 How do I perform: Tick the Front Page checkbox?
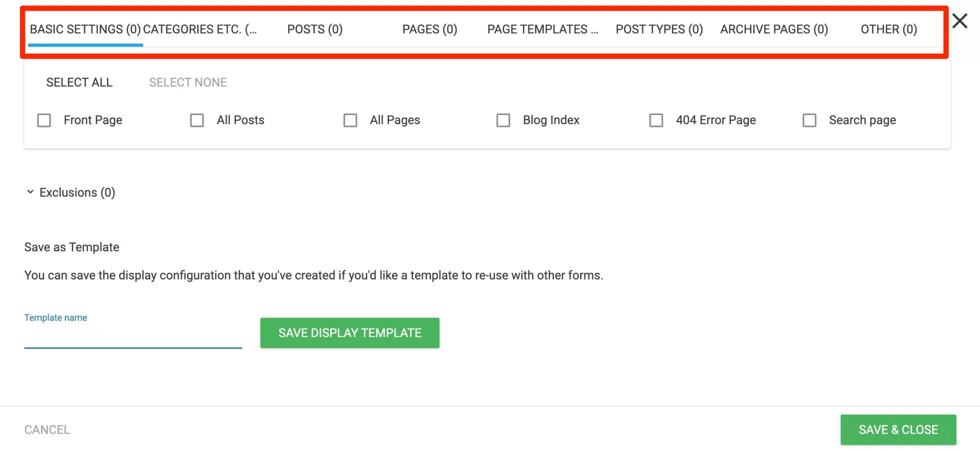coord(44,120)
